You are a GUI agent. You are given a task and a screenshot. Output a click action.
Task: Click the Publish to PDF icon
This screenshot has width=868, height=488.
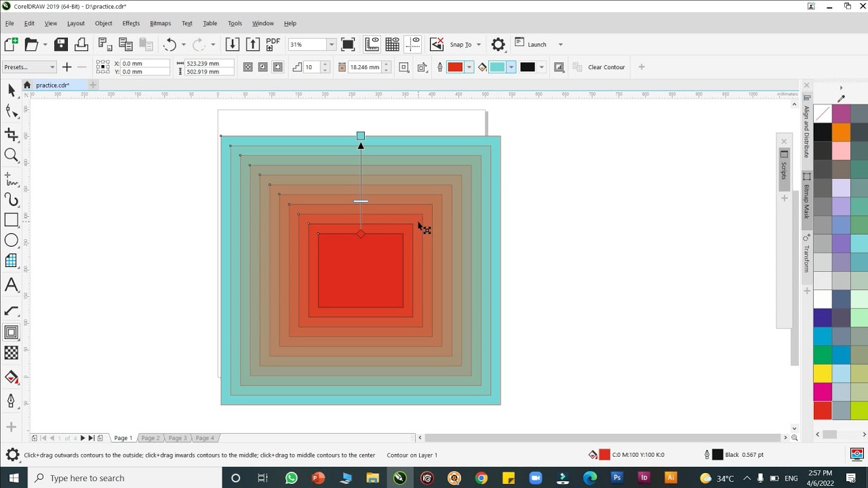pos(273,45)
